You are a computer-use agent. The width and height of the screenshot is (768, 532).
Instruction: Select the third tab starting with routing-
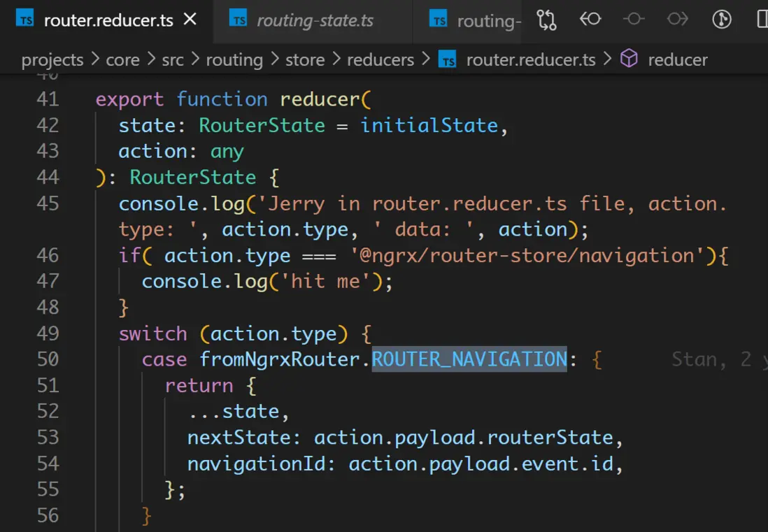coord(489,21)
